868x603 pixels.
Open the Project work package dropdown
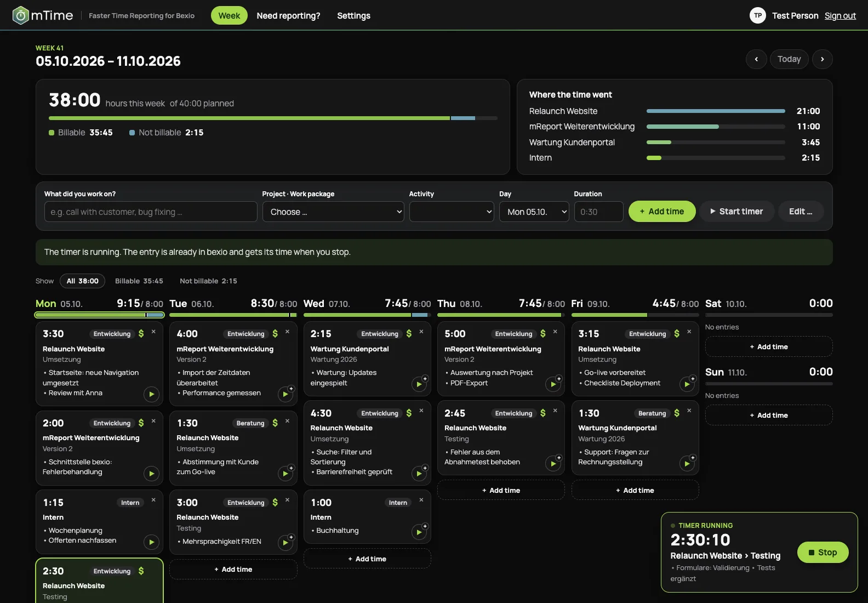[x=333, y=212]
